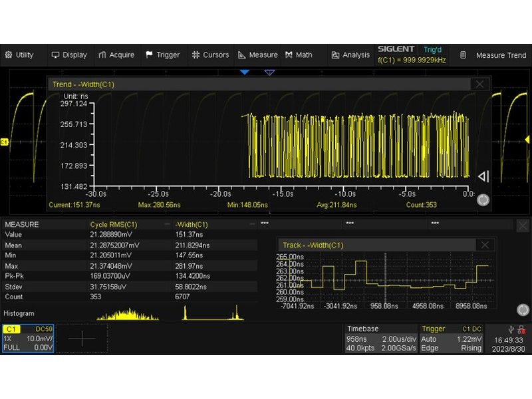Open the Utility menu
The width and height of the screenshot is (532, 399).
19,55
